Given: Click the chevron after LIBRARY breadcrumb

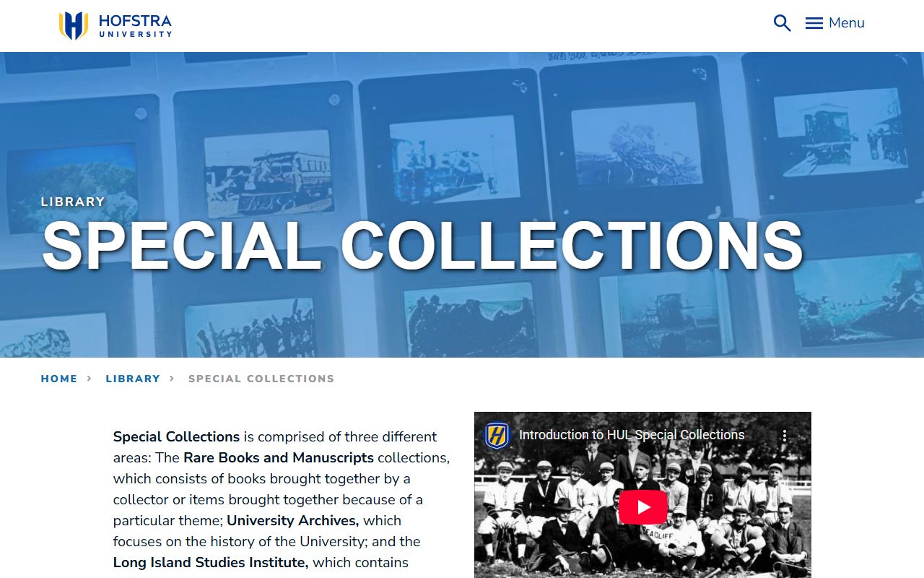Looking at the screenshot, I should click(x=172, y=378).
